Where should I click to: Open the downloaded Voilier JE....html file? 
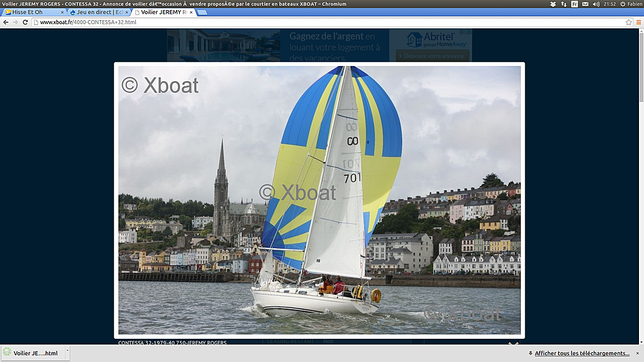tap(33, 353)
